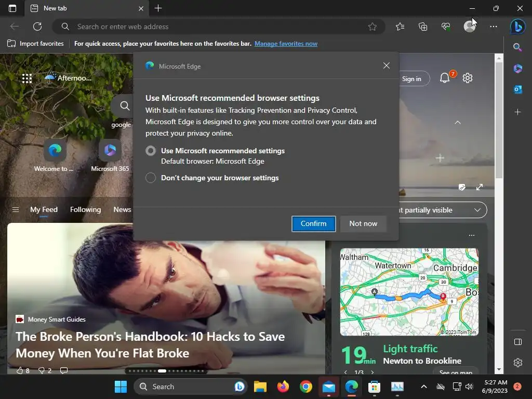The height and width of the screenshot is (399, 532).
Task: Click the Confirm button
Action: (x=313, y=223)
